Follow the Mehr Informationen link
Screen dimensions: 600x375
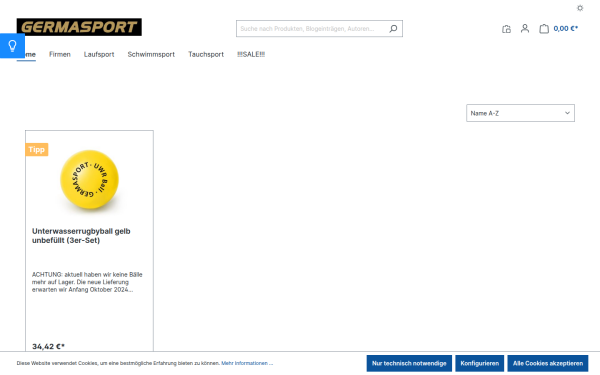[247, 363]
